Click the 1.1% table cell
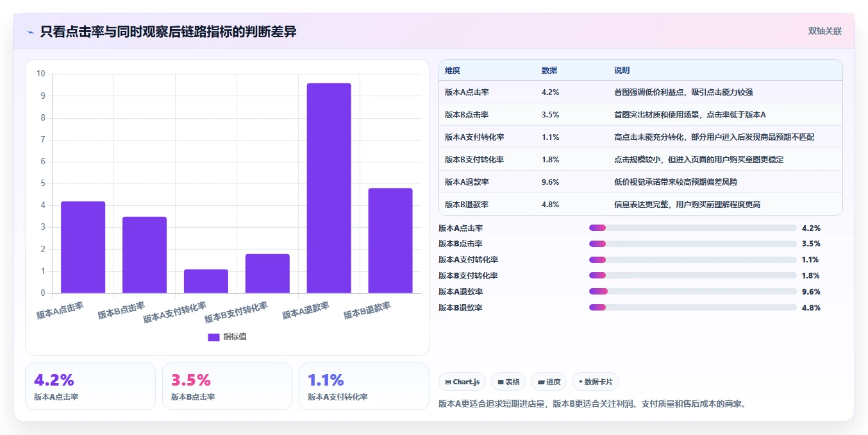868x435 pixels. [x=551, y=137]
